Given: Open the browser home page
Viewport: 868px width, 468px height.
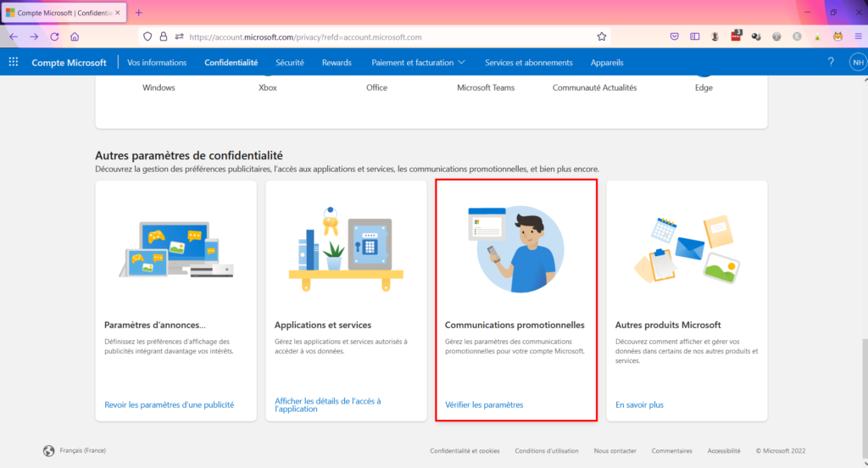Looking at the screenshot, I should coord(75,36).
